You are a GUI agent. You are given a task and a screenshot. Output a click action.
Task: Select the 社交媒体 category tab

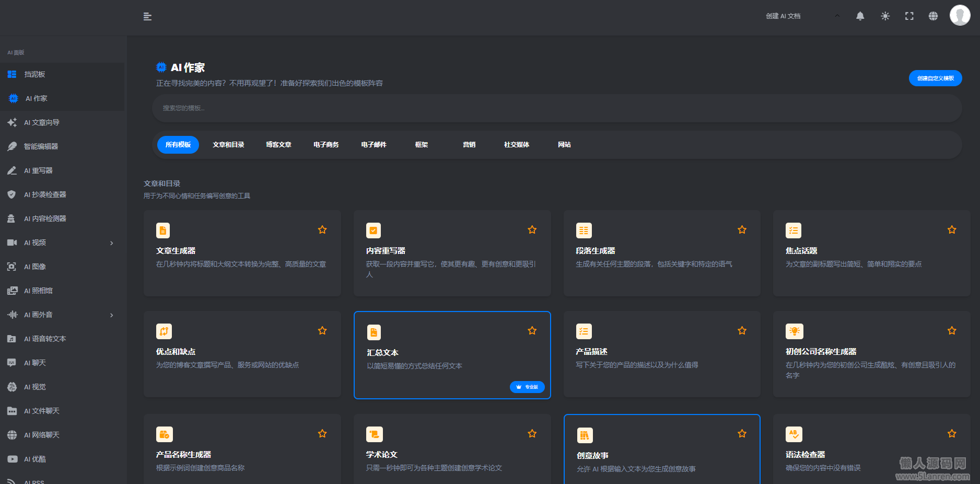click(x=516, y=145)
